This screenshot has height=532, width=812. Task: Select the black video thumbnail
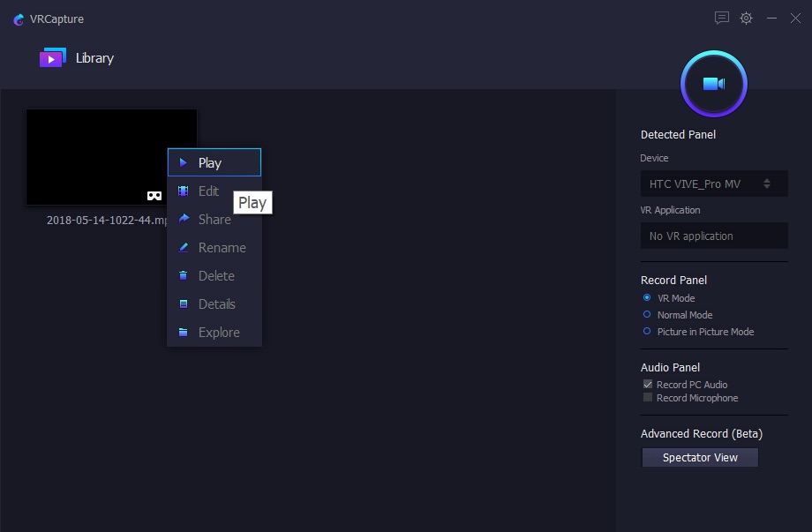tap(111, 157)
